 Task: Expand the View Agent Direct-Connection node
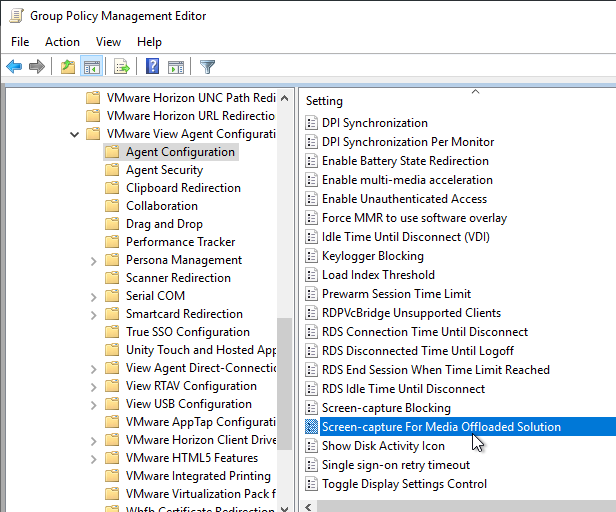pos(94,369)
